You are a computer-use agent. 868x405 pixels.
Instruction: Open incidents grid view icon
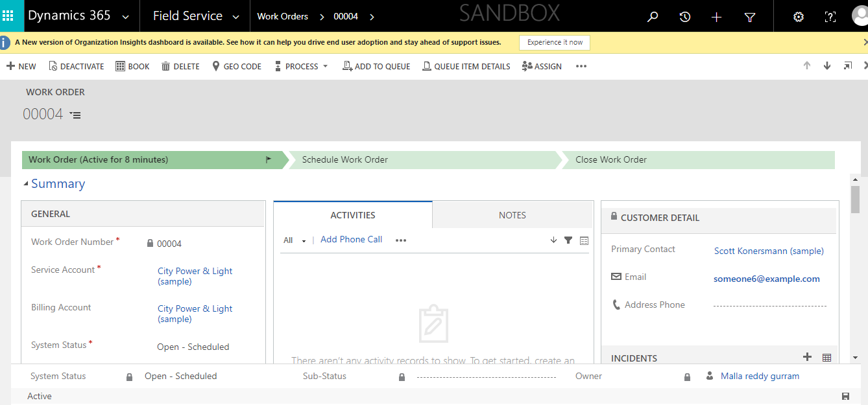pos(826,358)
